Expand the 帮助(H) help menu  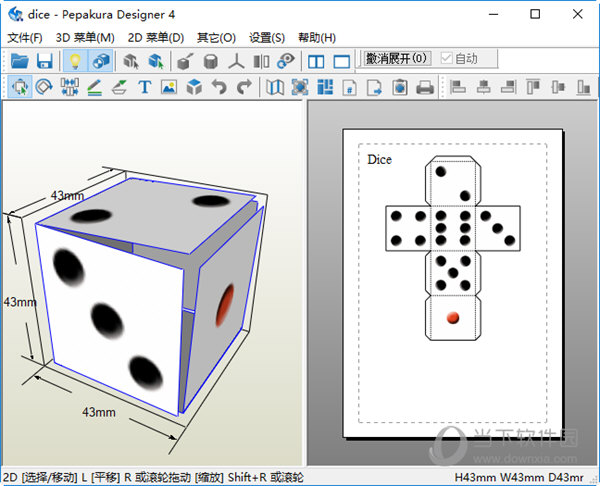pos(317,37)
